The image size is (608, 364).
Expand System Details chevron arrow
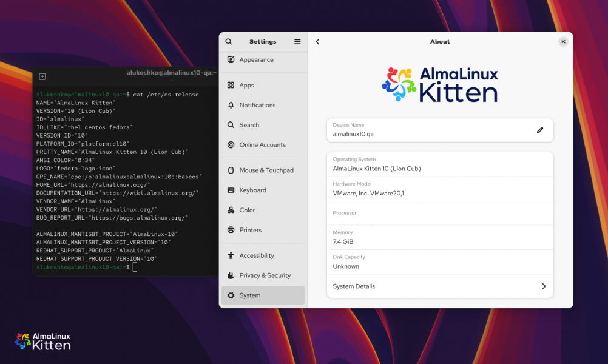coord(544,286)
